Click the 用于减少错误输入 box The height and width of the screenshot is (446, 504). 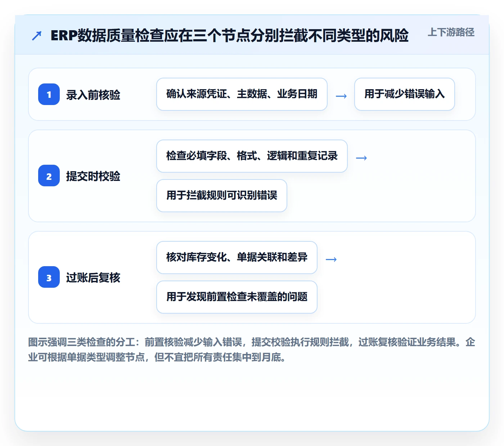coord(405,94)
